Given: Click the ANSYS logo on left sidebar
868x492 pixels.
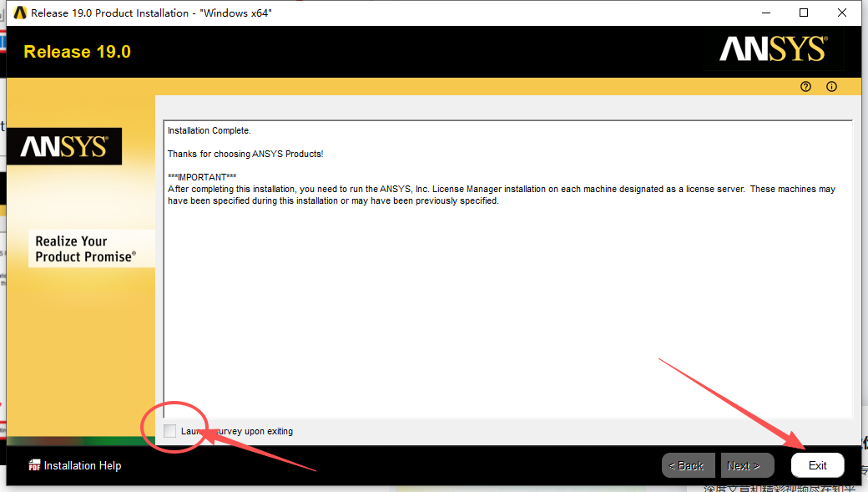Looking at the screenshot, I should tap(64, 147).
